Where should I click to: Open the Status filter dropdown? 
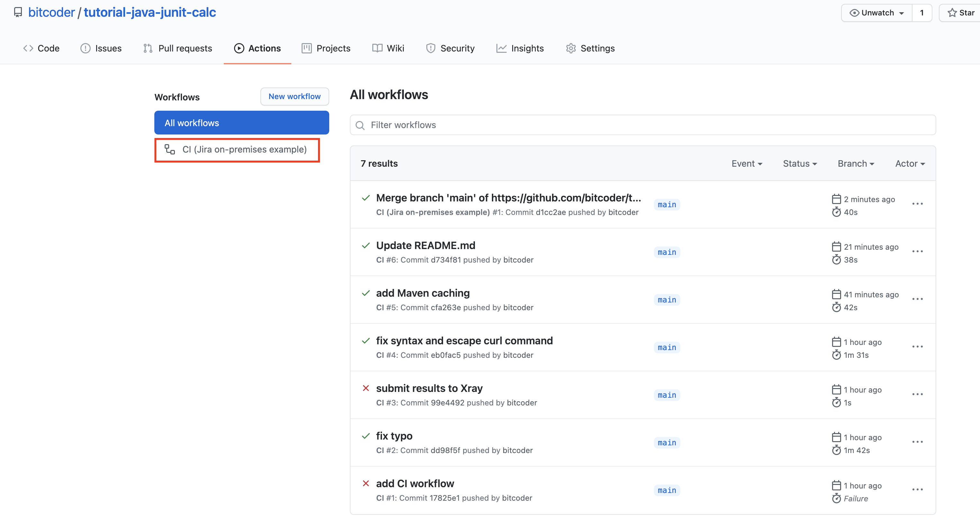[x=800, y=164]
